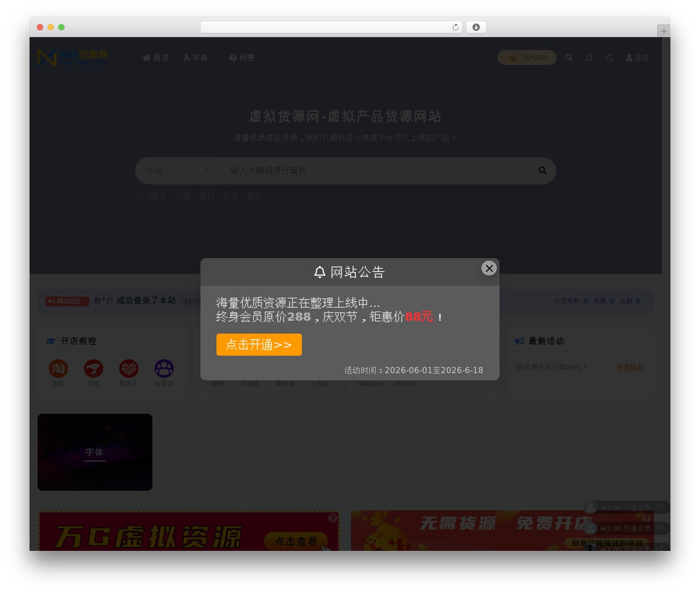Click the bell icon in 网站公告 title
This screenshot has width=700, height=593.
(320, 272)
